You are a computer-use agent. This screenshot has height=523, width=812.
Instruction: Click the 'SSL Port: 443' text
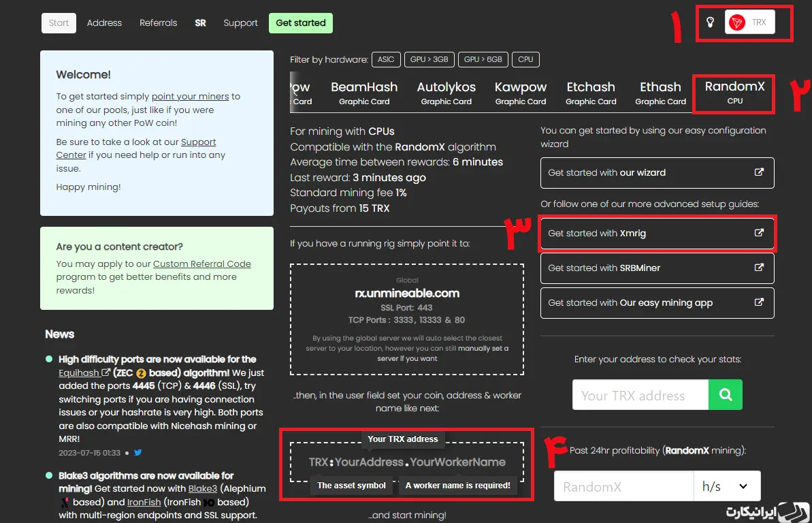click(406, 307)
